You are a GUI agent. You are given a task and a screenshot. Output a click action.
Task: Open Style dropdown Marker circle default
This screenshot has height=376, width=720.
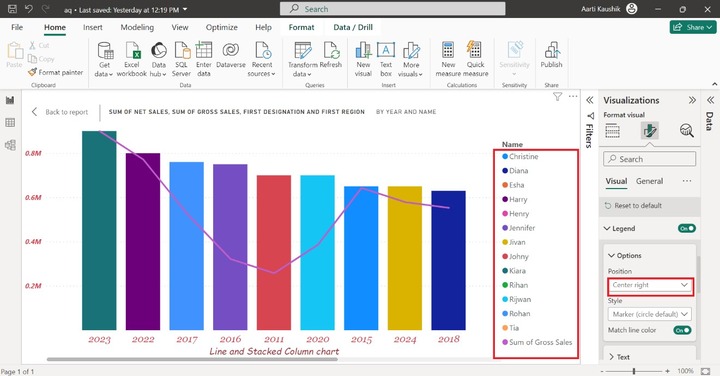[x=650, y=314]
